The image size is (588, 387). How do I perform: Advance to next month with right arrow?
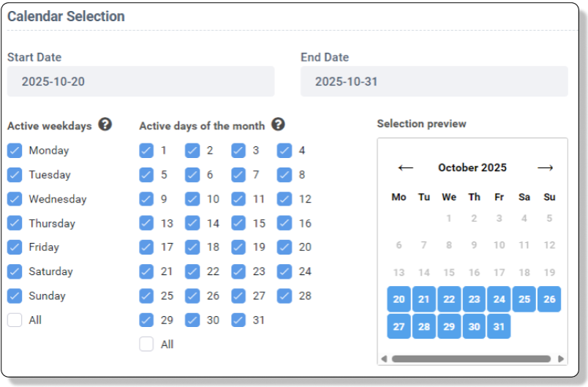545,168
